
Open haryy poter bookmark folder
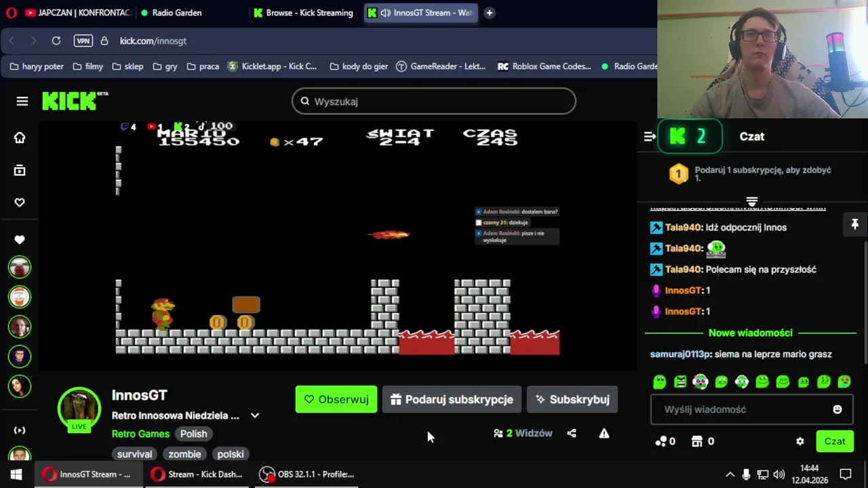37,66
